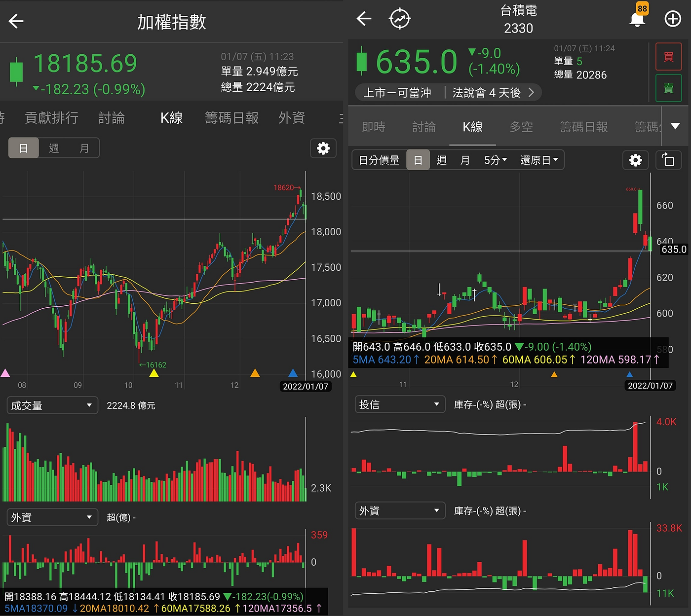Tap the 買 buy button

(668, 57)
